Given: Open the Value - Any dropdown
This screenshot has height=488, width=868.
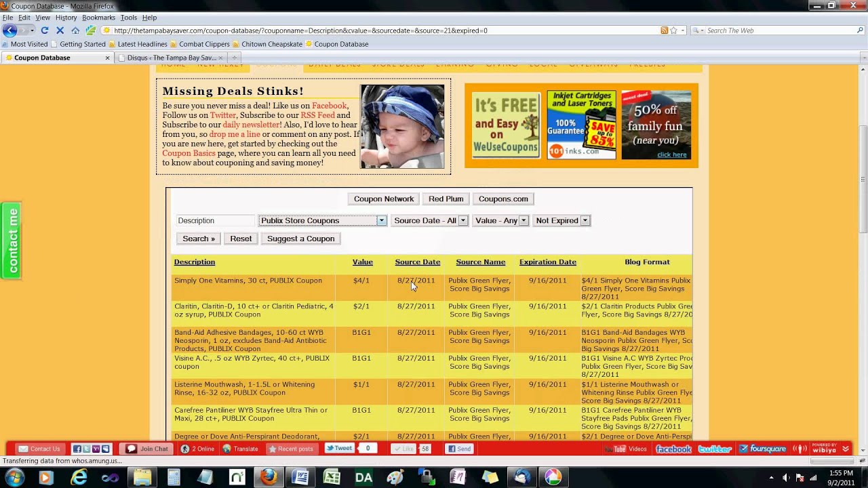Looking at the screenshot, I should click(500, 220).
